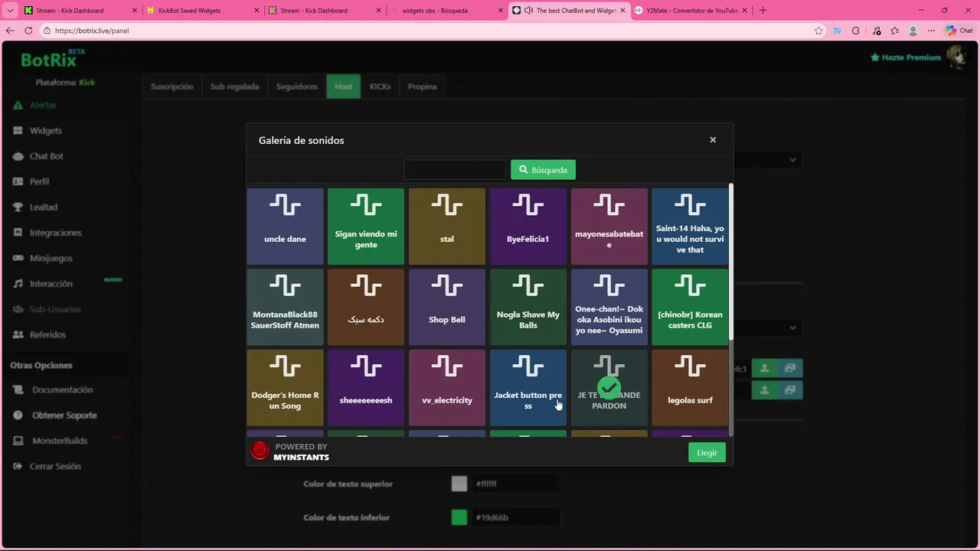Open Interacción in the sidebar
The height and width of the screenshot is (551, 980).
click(51, 284)
